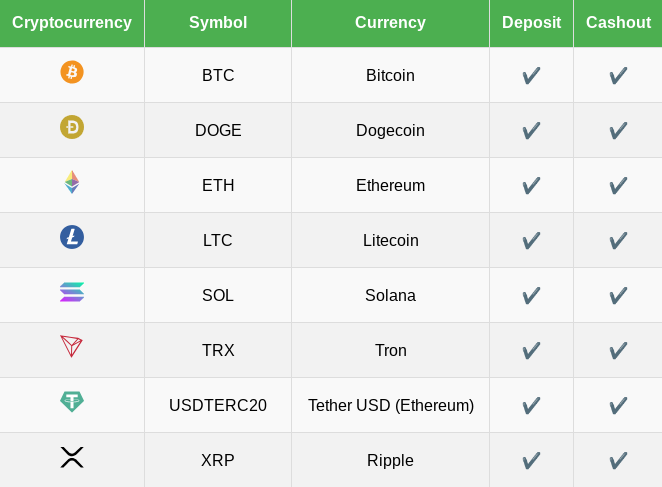This screenshot has width=662, height=487.
Task: Click the Cashout column header
Action: tap(618, 22)
